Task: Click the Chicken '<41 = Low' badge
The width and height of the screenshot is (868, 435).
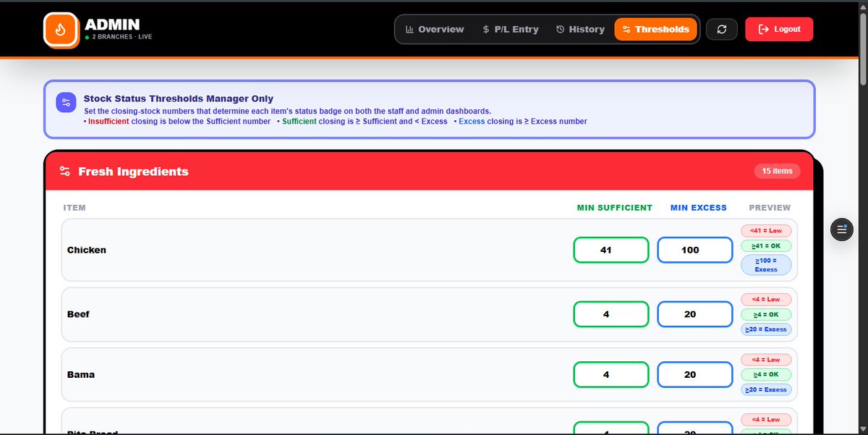Action: coord(766,231)
